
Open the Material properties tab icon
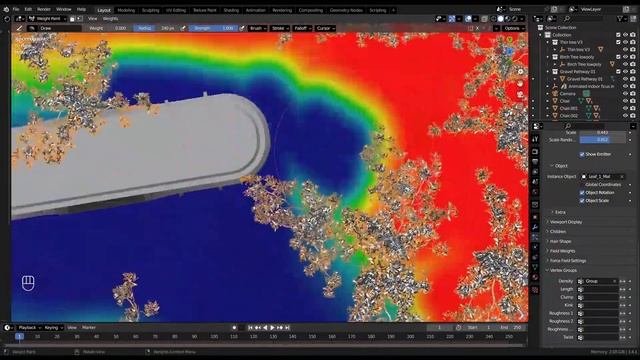(535, 277)
